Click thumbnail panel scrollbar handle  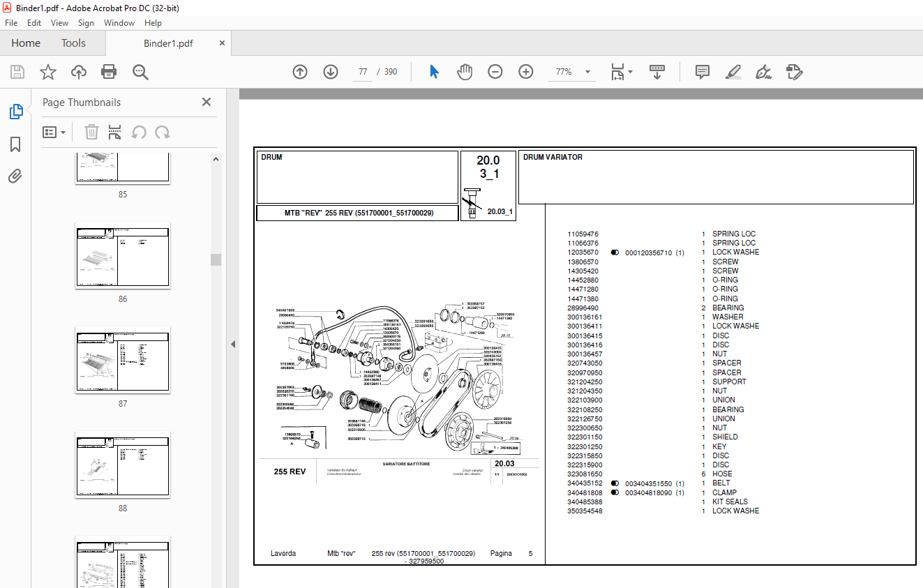(216, 259)
